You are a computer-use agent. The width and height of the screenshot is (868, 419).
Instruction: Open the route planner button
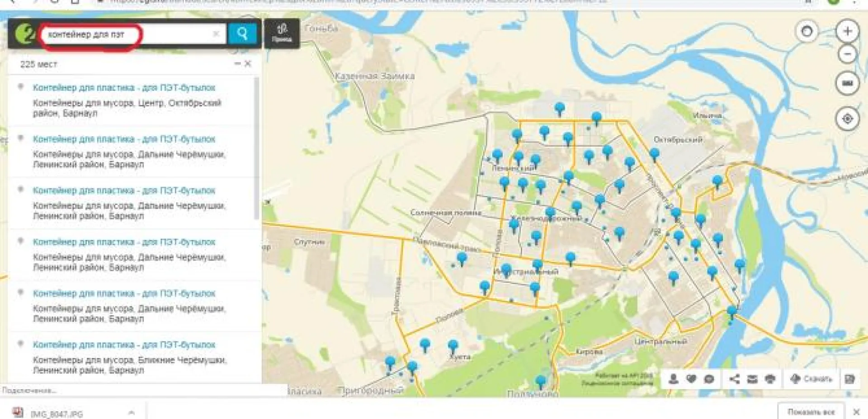[x=282, y=33]
